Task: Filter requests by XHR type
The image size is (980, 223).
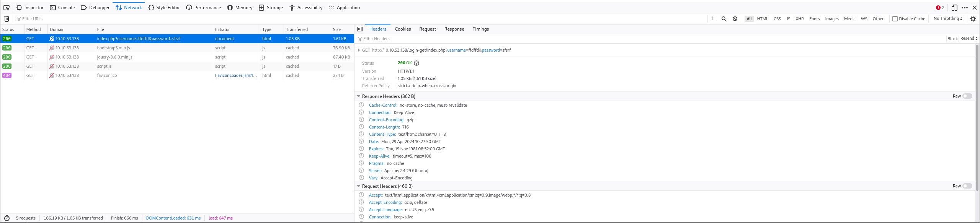Action: pos(800,19)
